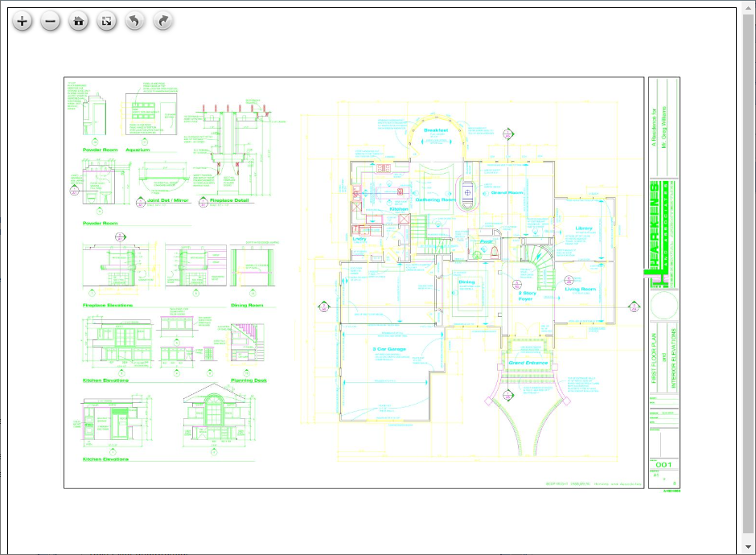Click the Fireplace Detail title
756x555 pixels.
[x=231, y=199]
